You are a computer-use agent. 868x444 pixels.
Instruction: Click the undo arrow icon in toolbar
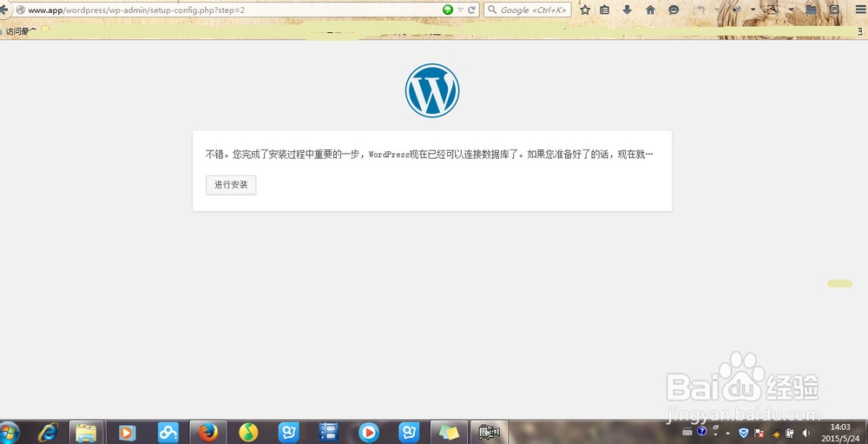tap(700, 10)
